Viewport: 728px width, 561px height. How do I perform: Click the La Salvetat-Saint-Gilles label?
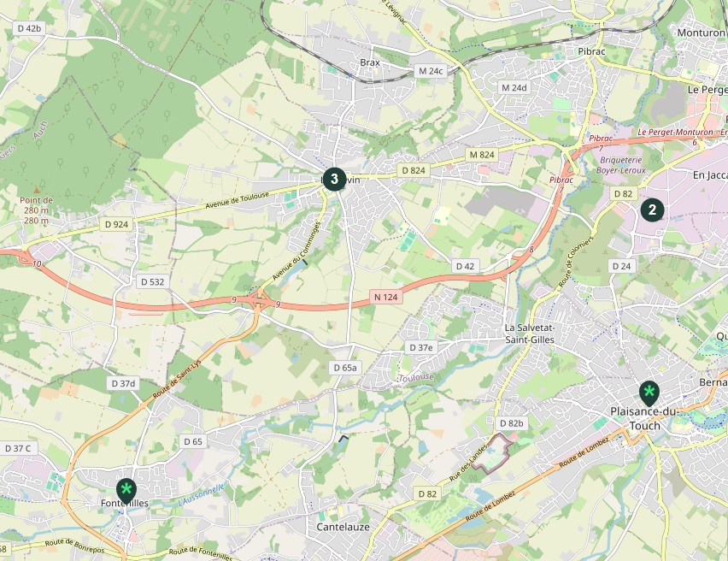(x=530, y=334)
